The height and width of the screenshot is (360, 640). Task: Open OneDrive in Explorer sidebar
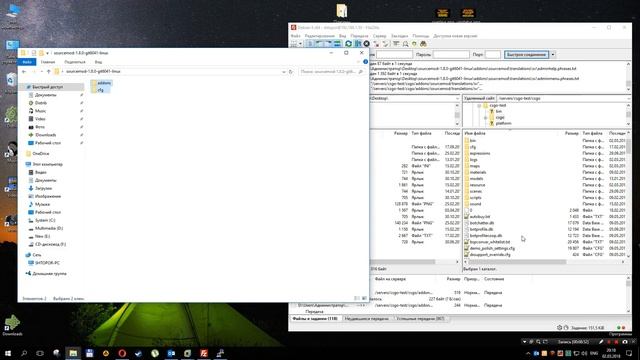click(x=41, y=154)
